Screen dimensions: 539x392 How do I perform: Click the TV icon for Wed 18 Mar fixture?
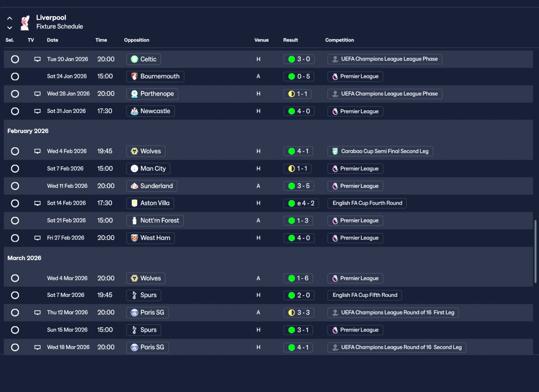(x=37, y=347)
